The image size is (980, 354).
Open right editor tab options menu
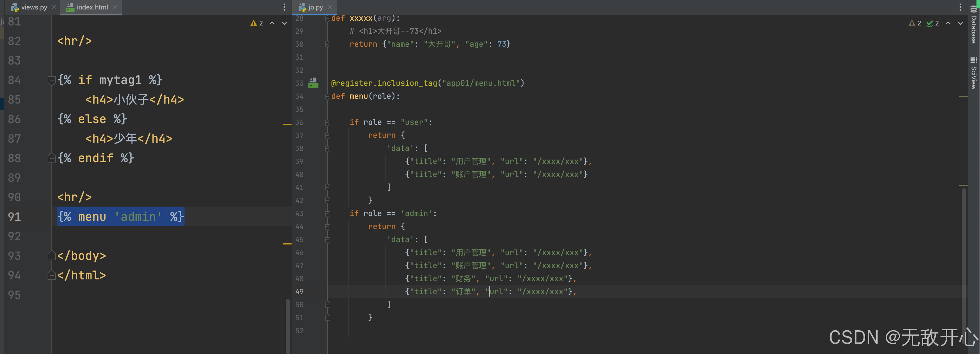[x=960, y=7]
